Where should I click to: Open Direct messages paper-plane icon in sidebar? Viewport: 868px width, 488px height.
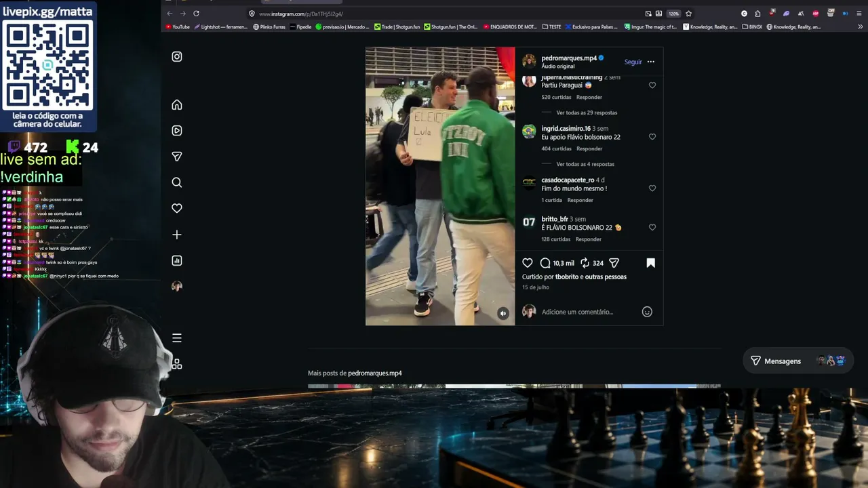click(177, 157)
